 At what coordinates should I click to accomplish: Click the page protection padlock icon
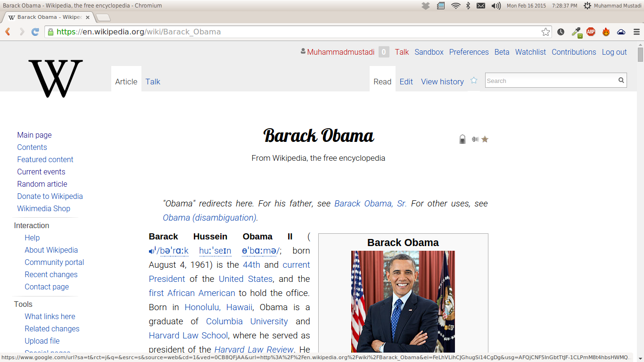(x=462, y=139)
